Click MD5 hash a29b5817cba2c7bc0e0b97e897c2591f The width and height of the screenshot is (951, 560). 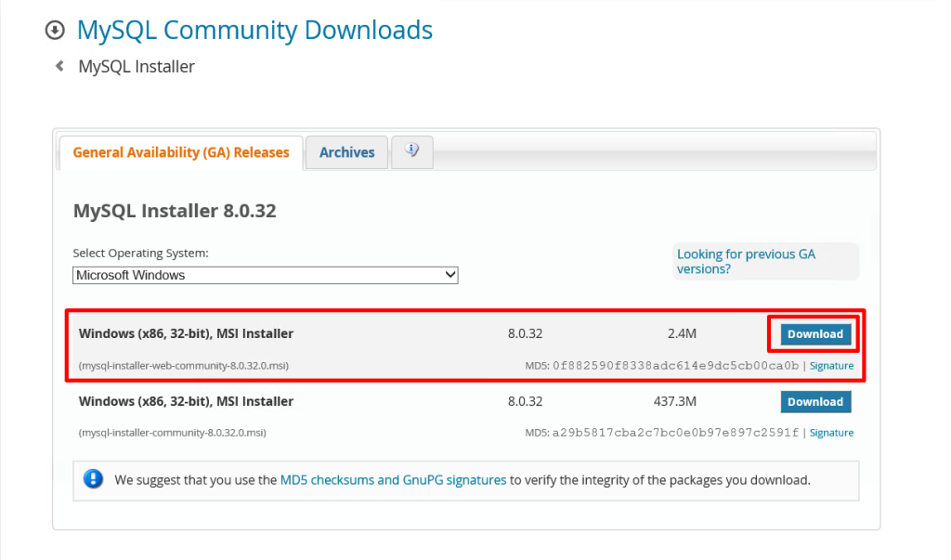676,433
